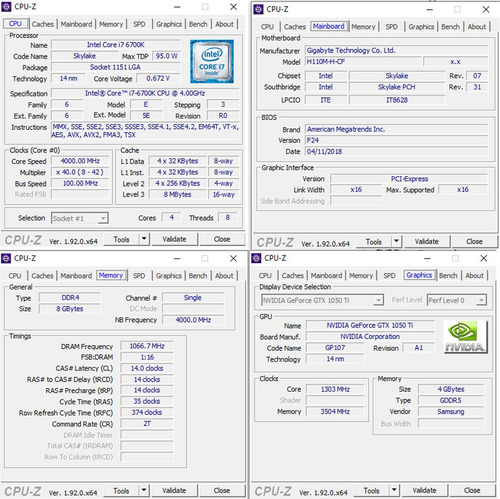Click the NVIDIA logo in Graphics window
The height and width of the screenshot is (499, 500).
tap(466, 337)
